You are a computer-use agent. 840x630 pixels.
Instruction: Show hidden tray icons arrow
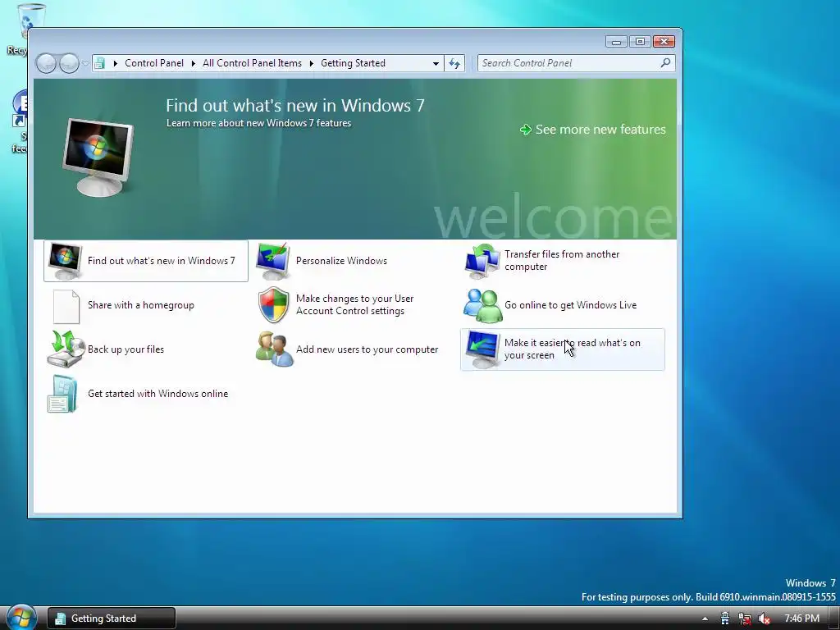tap(705, 619)
